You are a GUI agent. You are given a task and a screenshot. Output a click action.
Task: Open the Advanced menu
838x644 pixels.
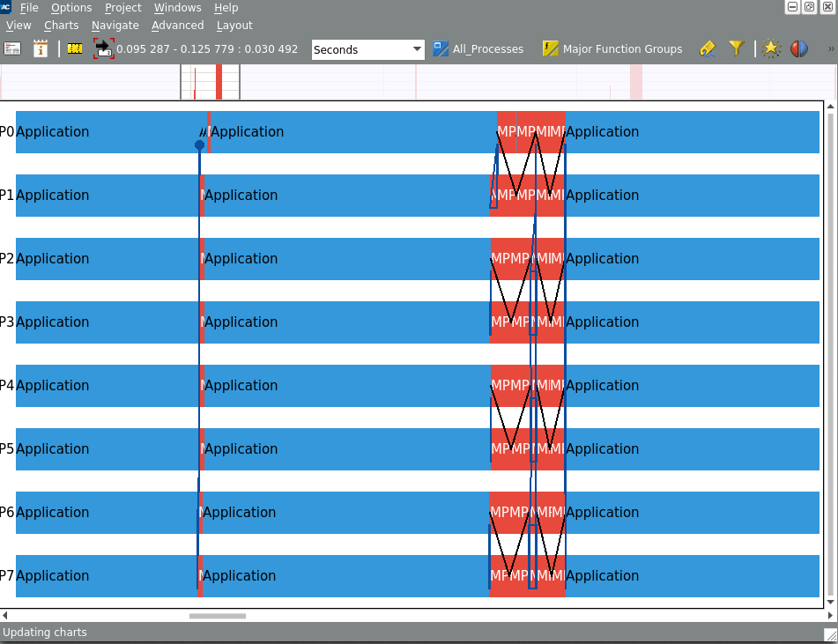177,26
